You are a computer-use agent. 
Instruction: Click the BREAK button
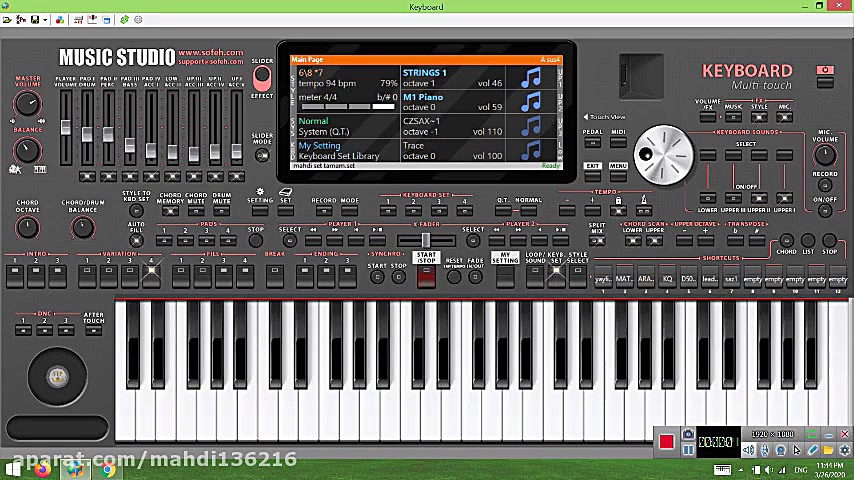274,276
